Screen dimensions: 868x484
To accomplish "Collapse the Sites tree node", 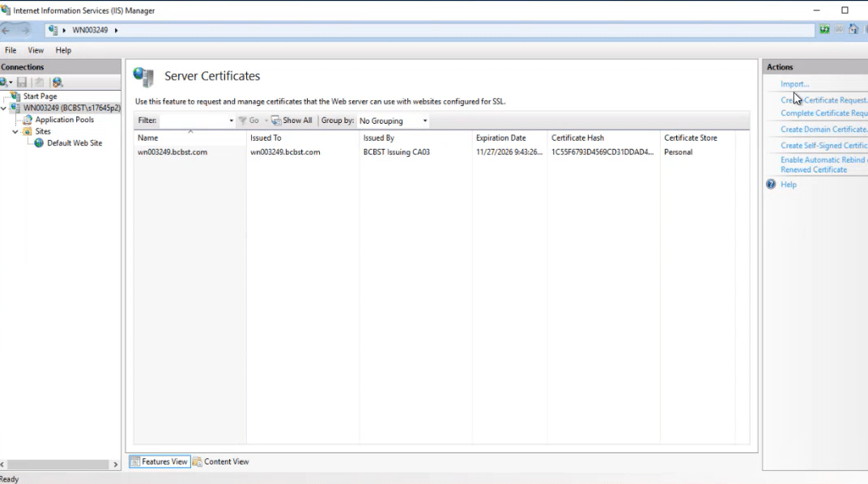I will 15,132.
